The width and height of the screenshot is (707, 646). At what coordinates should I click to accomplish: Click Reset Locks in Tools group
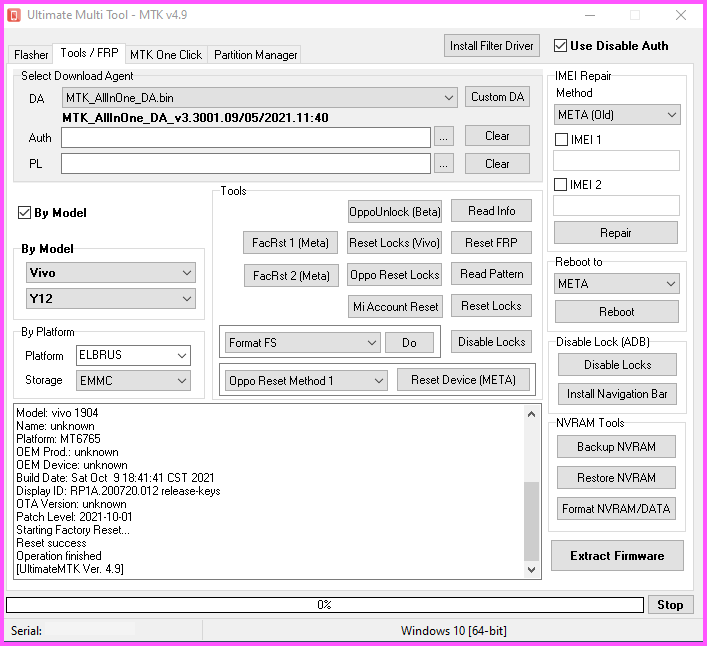click(x=491, y=306)
